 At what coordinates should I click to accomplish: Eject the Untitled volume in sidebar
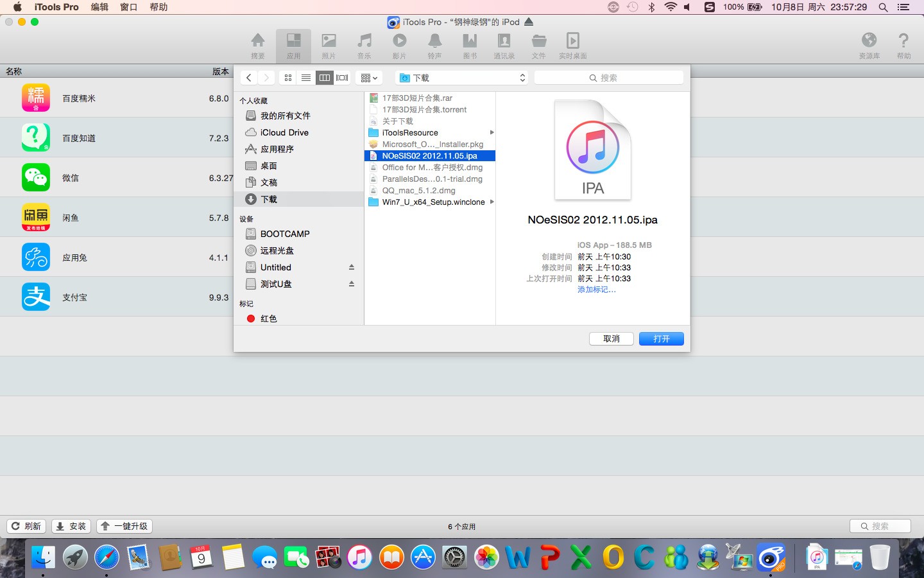point(352,267)
